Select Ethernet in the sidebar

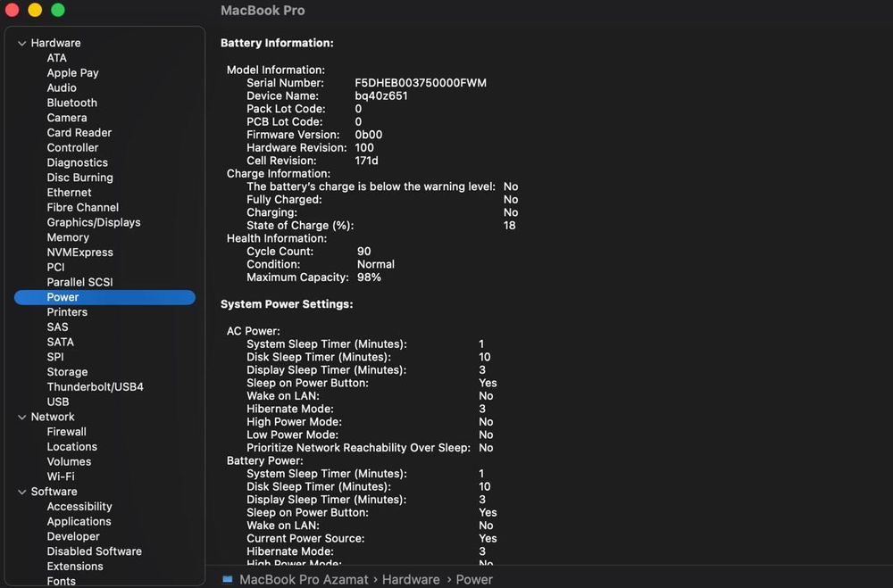69,193
